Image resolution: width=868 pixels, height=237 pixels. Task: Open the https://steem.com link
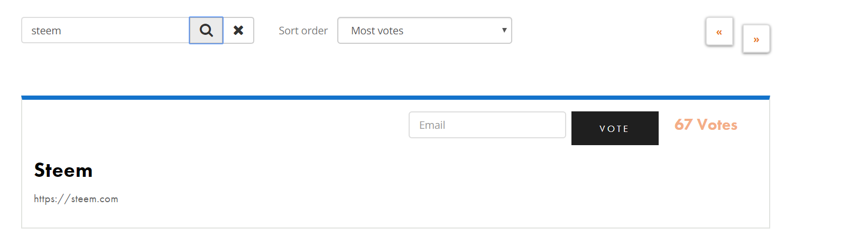click(x=76, y=199)
